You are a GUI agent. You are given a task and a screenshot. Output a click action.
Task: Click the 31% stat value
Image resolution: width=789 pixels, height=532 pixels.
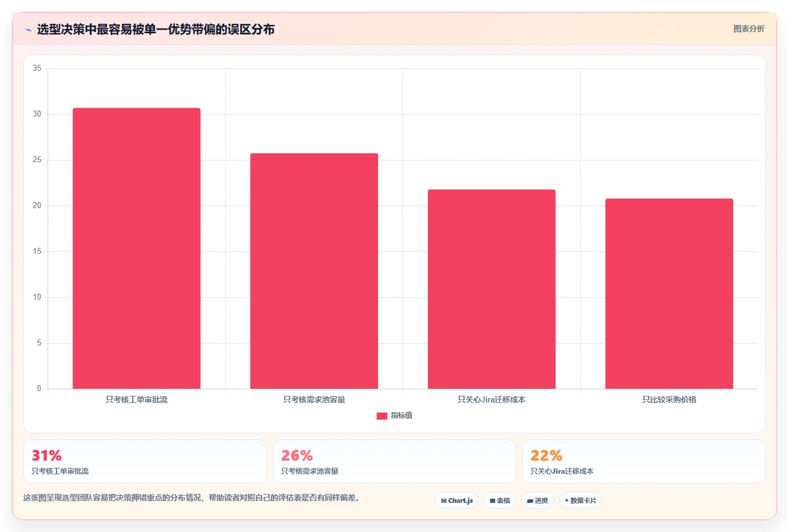point(46,456)
